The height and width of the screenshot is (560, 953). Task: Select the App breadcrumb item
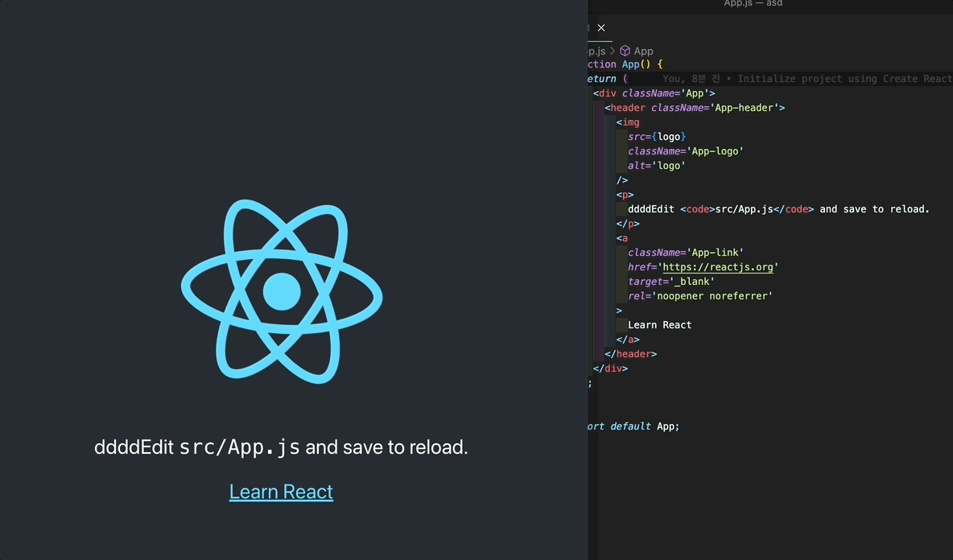point(643,51)
